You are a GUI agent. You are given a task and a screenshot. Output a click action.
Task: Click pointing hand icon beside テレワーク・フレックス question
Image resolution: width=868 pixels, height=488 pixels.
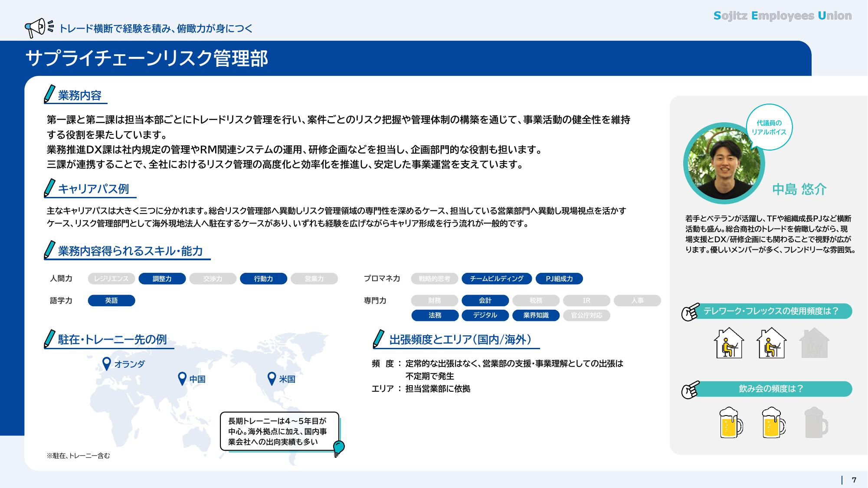point(690,311)
